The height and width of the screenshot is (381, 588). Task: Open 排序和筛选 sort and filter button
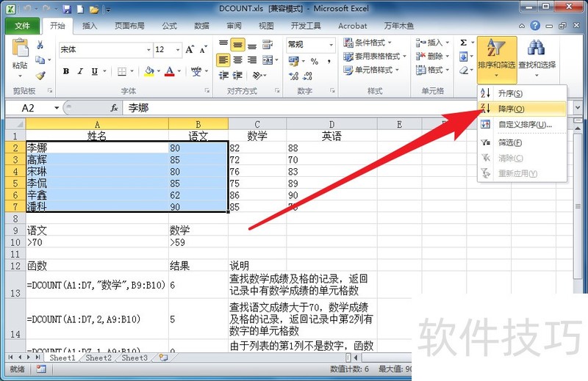(x=497, y=59)
